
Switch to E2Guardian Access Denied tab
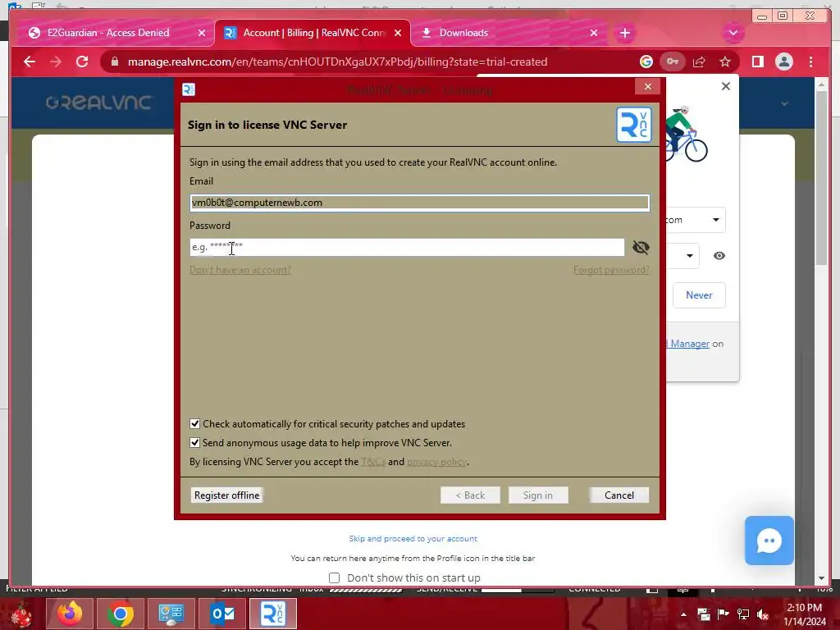(x=107, y=33)
